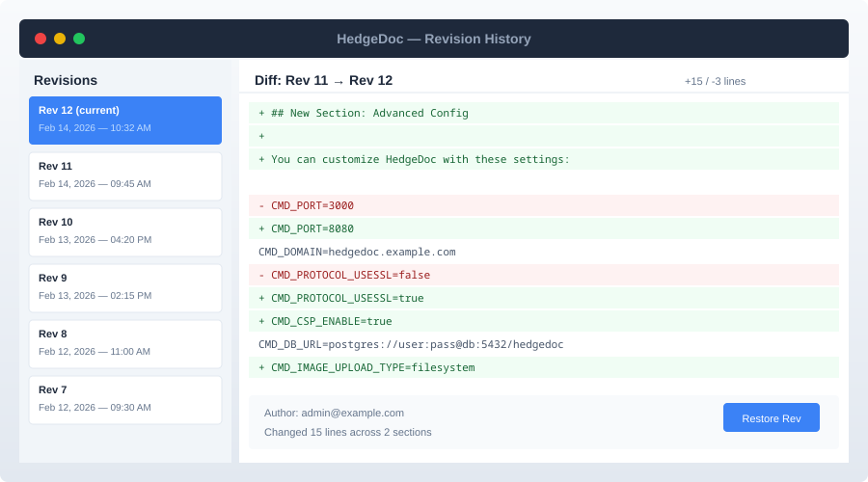The image size is (868, 482).
Task: Open Rev 7 revision card
Action: coord(125,400)
